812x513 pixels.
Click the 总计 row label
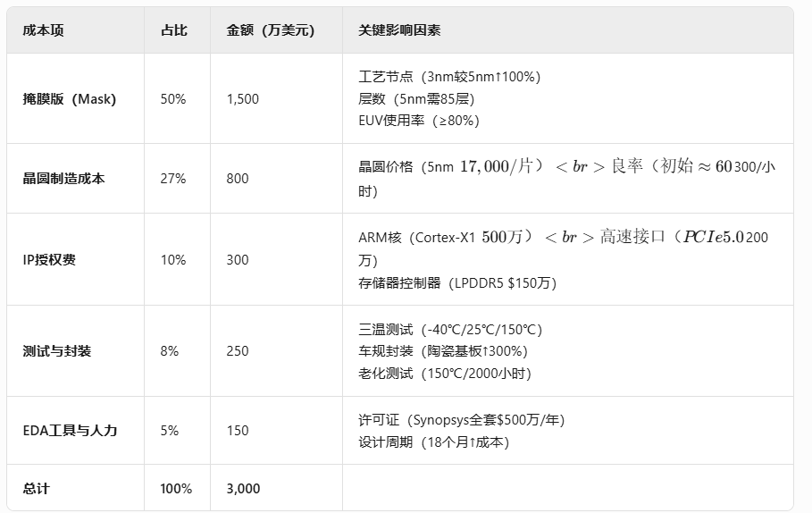37,489
